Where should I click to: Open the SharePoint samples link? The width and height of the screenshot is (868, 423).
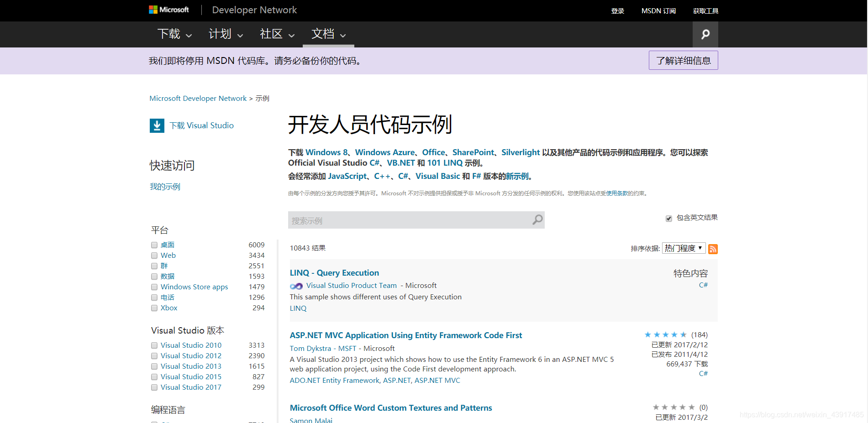(473, 152)
